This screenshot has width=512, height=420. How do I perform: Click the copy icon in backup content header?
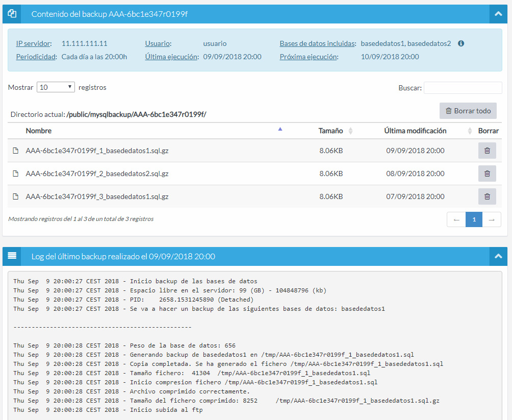click(12, 14)
